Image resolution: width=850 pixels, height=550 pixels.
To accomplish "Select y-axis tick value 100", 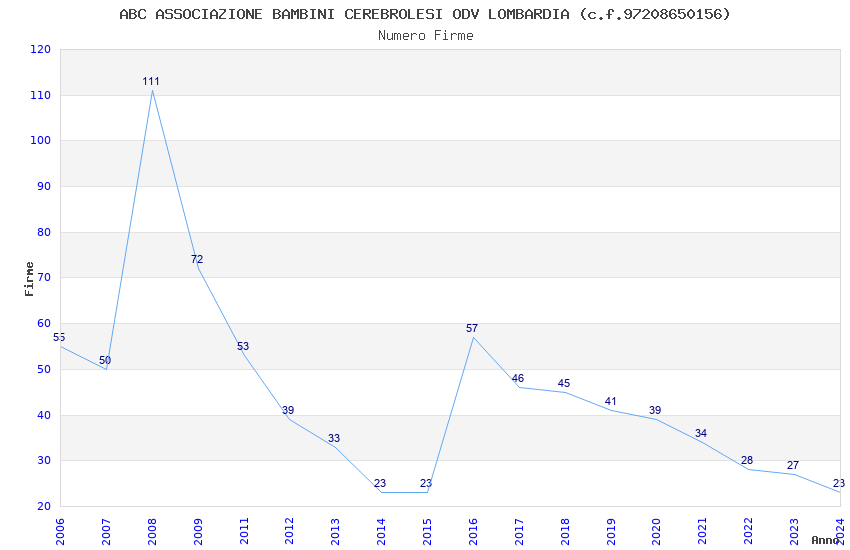I will click(x=41, y=140).
